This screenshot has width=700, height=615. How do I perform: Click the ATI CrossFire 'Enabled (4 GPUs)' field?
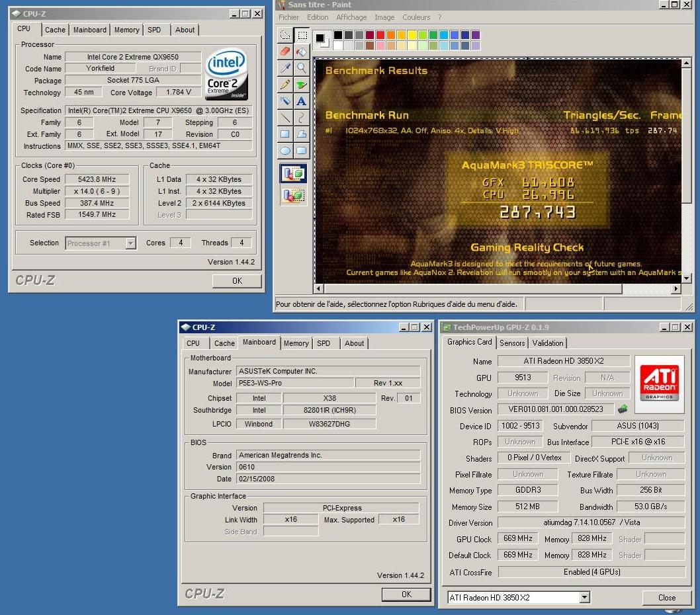pos(591,572)
